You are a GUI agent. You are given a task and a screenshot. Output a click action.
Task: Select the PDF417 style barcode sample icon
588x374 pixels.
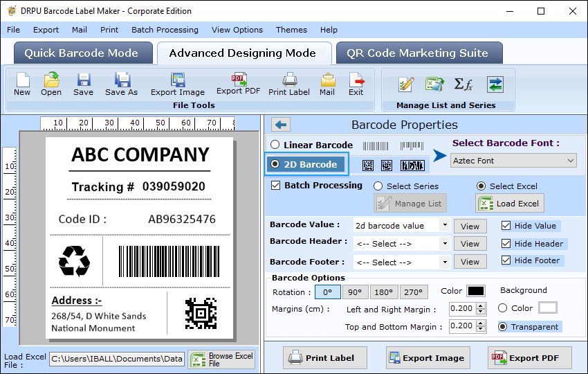pos(412,166)
